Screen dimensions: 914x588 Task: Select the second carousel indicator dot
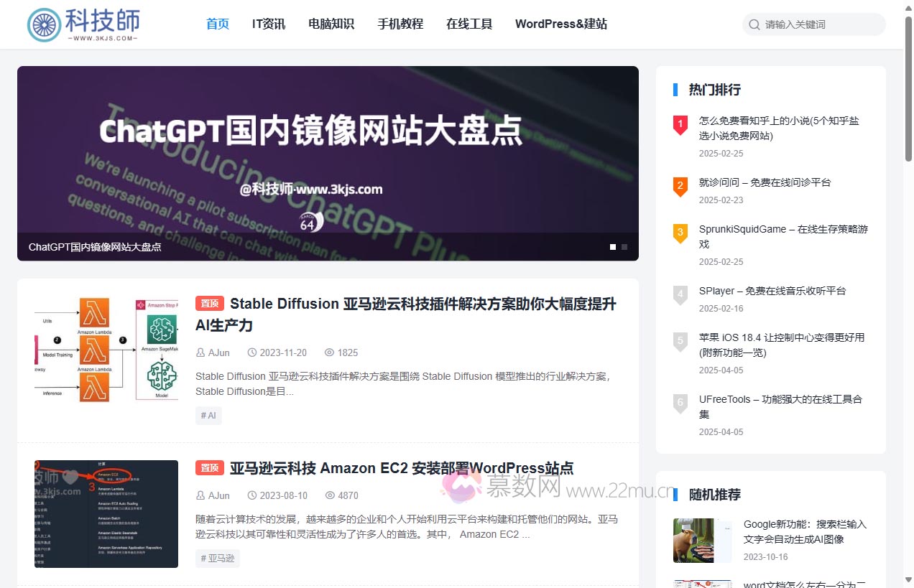click(624, 246)
